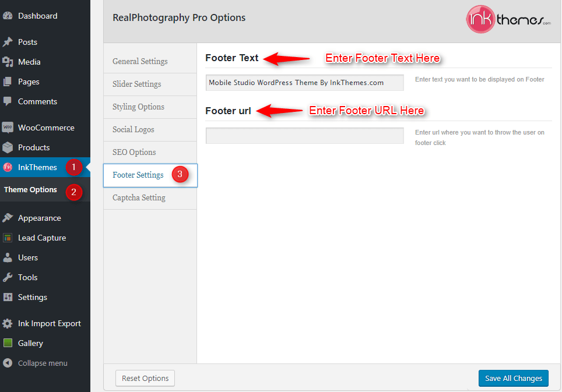This screenshot has height=392, width=562.
Task: Click the Footer Text section heading
Action: 232,58
